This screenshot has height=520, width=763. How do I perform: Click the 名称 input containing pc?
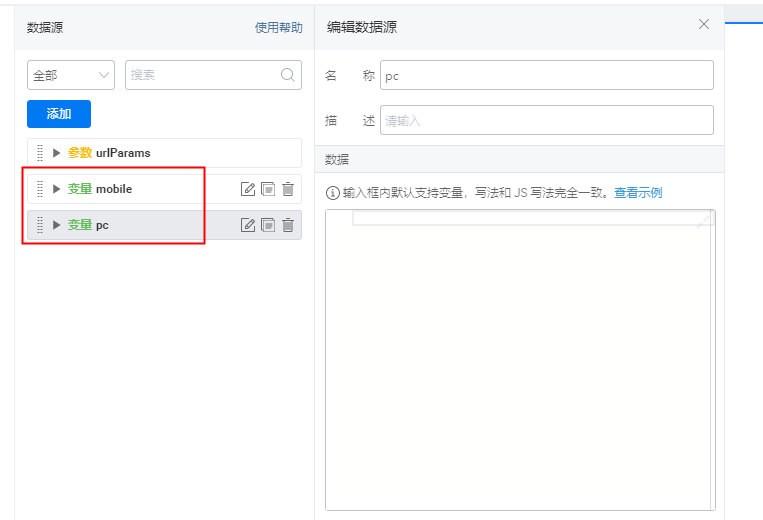tap(547, 75)
